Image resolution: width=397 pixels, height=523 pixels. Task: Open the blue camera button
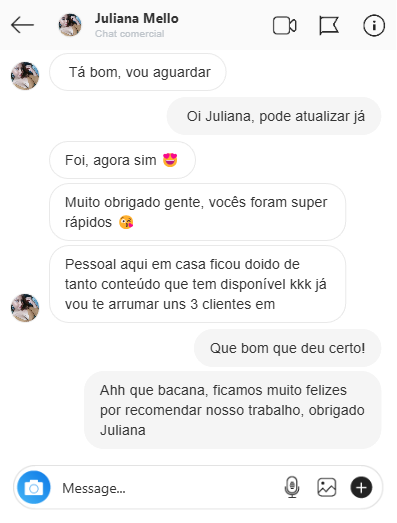click(x=34, y=487)
